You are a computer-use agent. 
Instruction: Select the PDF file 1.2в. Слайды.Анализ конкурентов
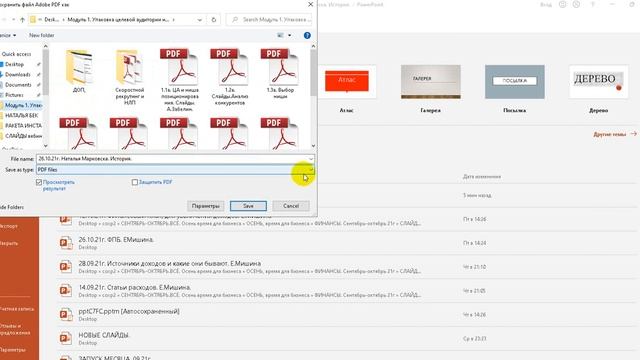229,77
